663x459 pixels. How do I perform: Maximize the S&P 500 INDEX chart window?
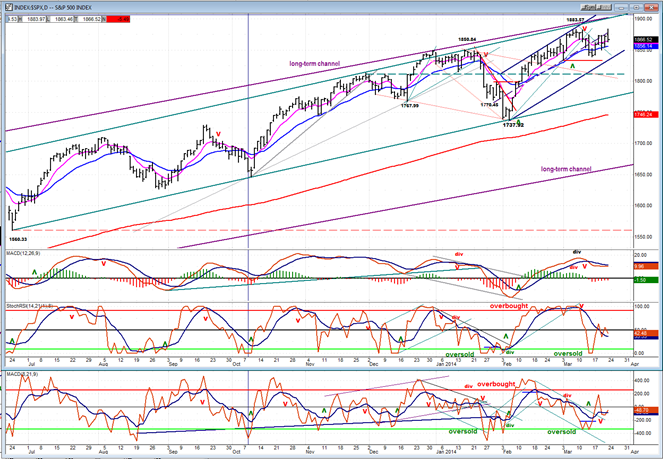635,7
